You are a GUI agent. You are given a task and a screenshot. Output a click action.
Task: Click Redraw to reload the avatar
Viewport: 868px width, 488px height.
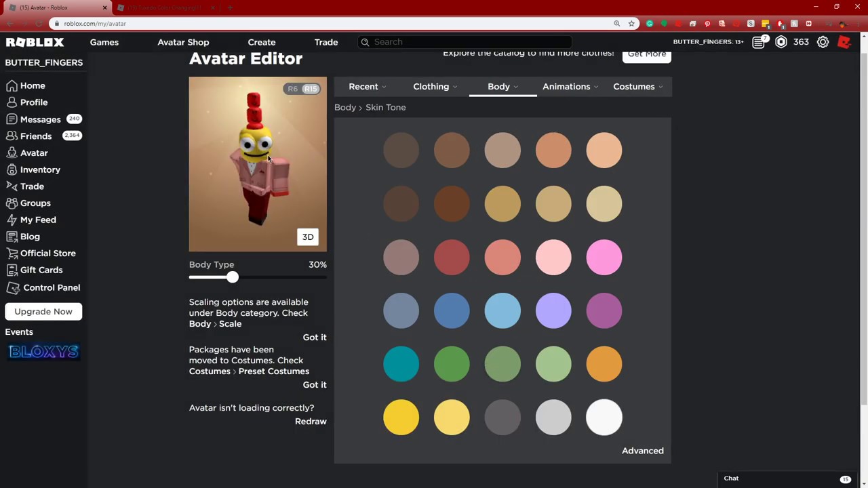(311, 422)
